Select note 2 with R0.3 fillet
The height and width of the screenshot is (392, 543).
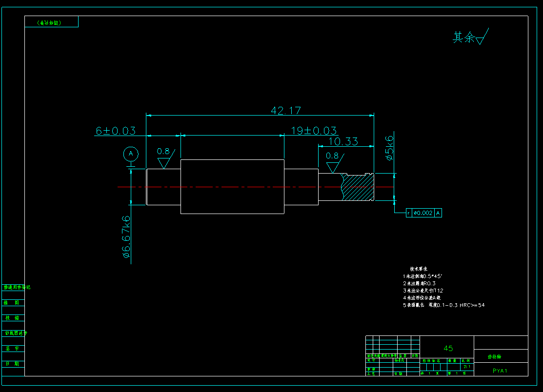419,283
